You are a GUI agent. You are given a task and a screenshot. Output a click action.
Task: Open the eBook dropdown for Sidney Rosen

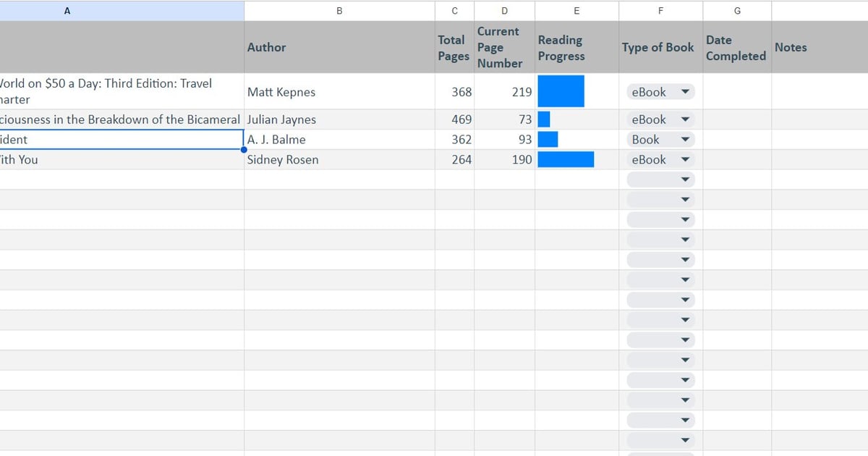coord(659,159)
